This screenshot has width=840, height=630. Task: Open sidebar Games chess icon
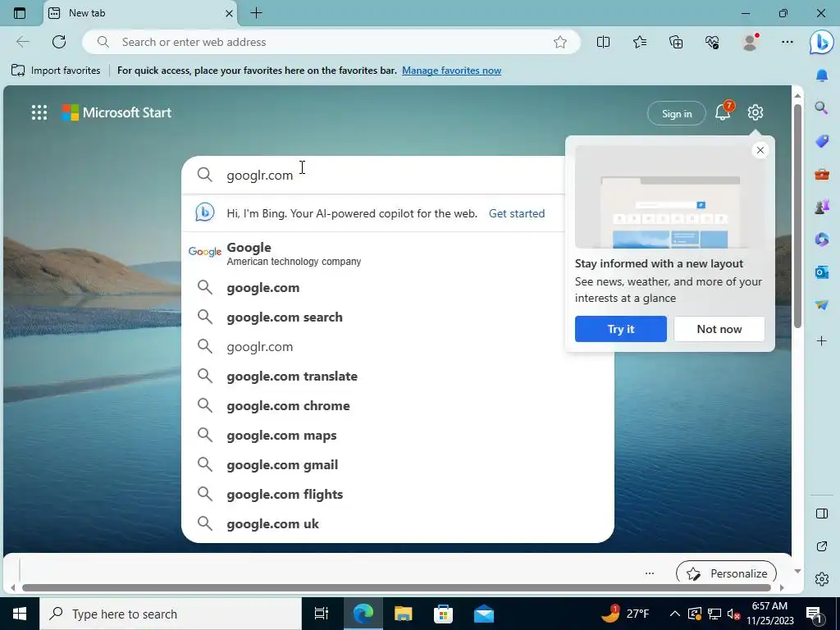pyautogui.click(x=822, y=206)
